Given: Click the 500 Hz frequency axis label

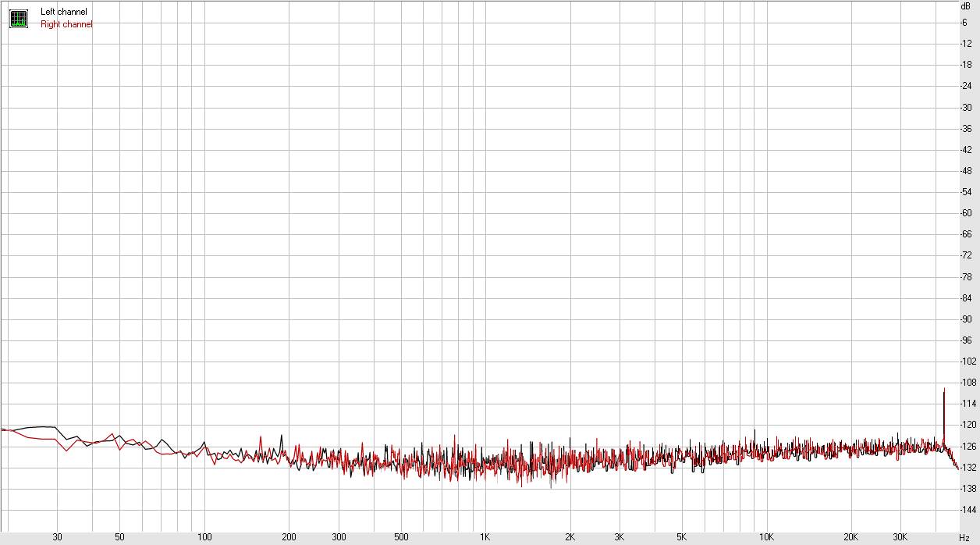Looking at the screenshot, I should click(x=400, y=537).
